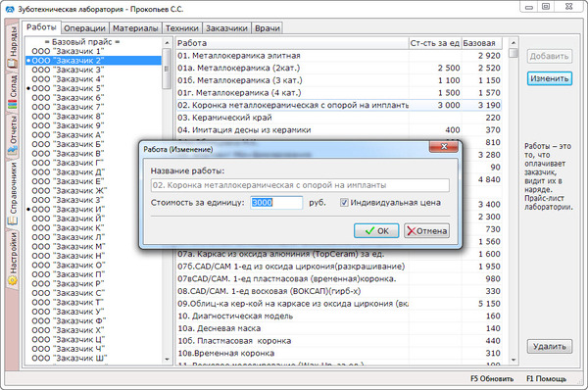Click the works table scroll up arrow
588x390 pixels.
[514, 42]
